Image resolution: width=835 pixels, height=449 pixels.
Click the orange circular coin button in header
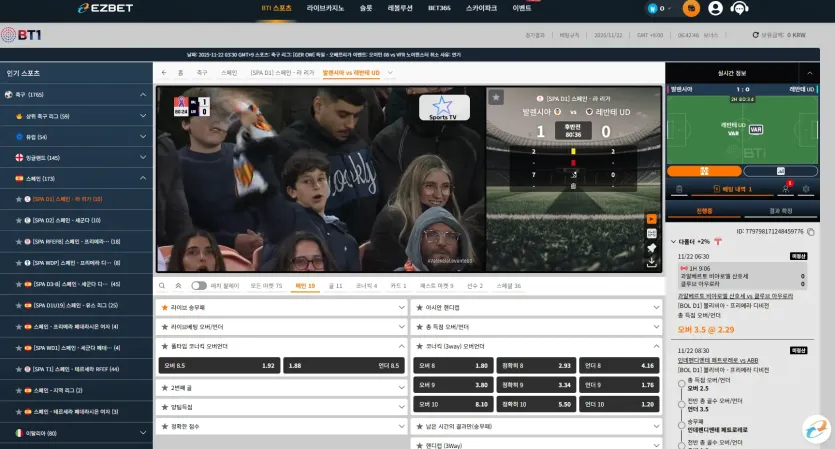click(691, 8)
